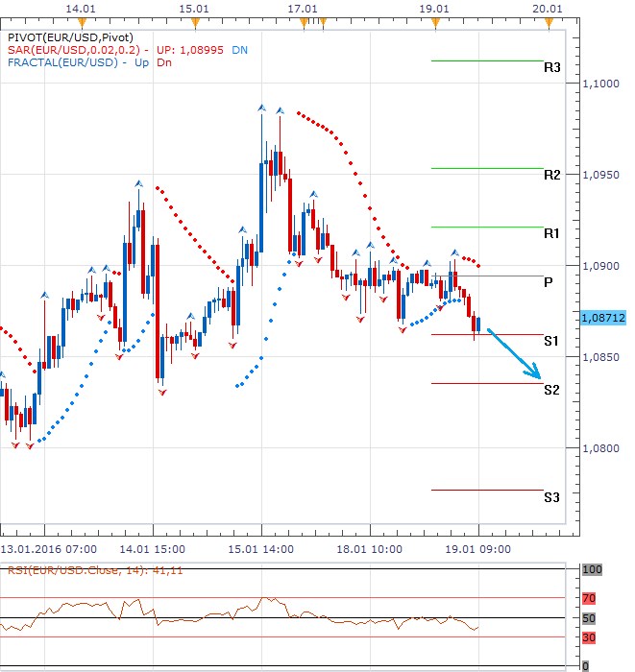The width and height of the screenshot is (635, 672).
Task: Click the S1 support level label
Action: coord(551,341)
